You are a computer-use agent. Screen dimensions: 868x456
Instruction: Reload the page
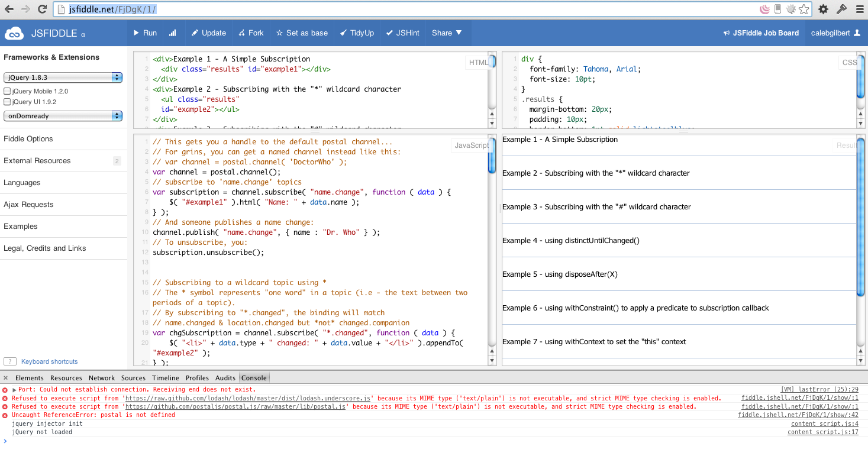42,9
